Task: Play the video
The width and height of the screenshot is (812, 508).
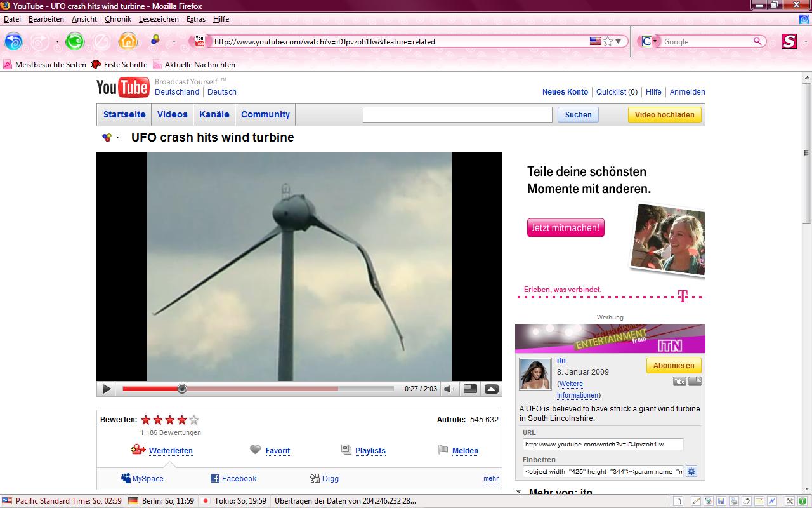Action: [x=107, y=389]
